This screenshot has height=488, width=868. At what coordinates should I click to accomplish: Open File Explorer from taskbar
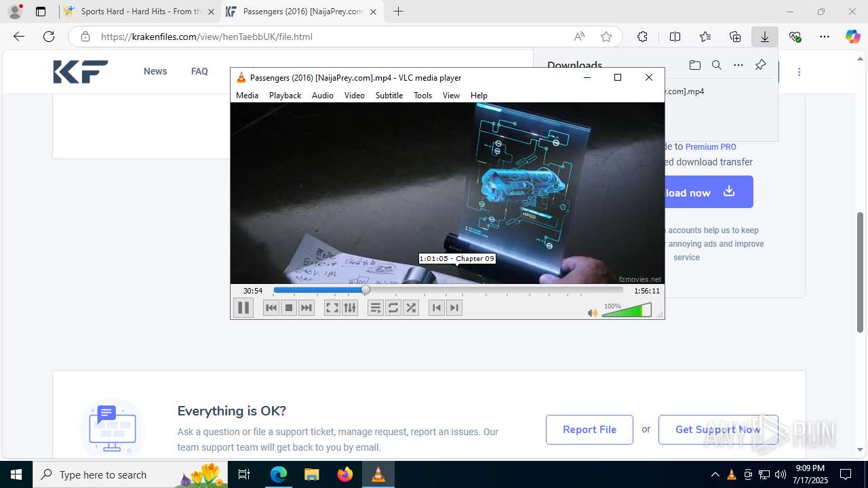pyautogui.click(x=312, y=474)
